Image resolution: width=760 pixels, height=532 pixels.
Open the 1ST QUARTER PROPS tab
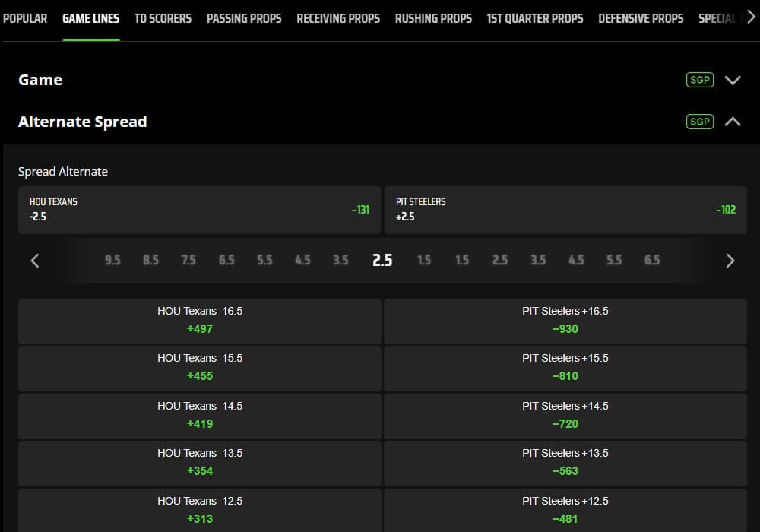pyautogui.click(x=535, y=18)
